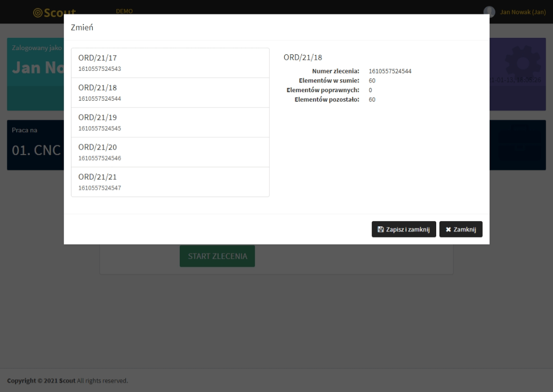Dismiss dialog with the X Zamknij button

(x=461, y=229)
